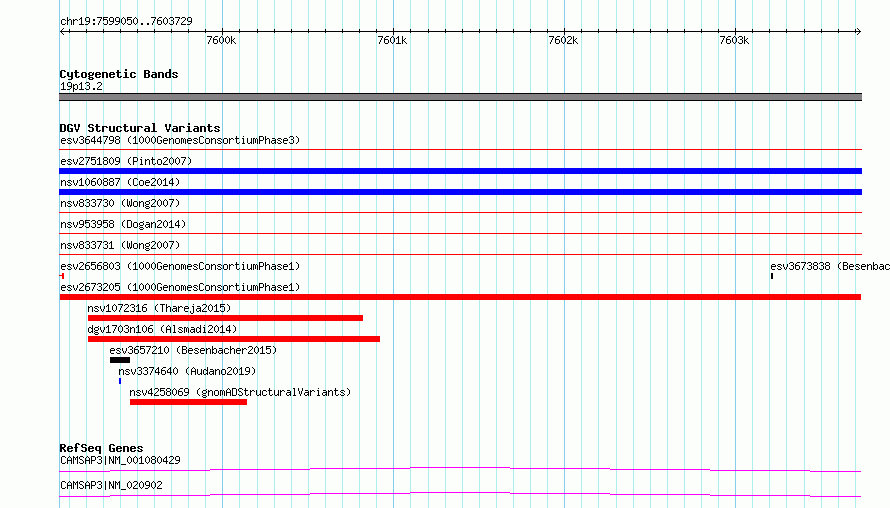Click gene label CAMSAP3|NM_020902
This screenshot has height=508, width=890.
111,485
